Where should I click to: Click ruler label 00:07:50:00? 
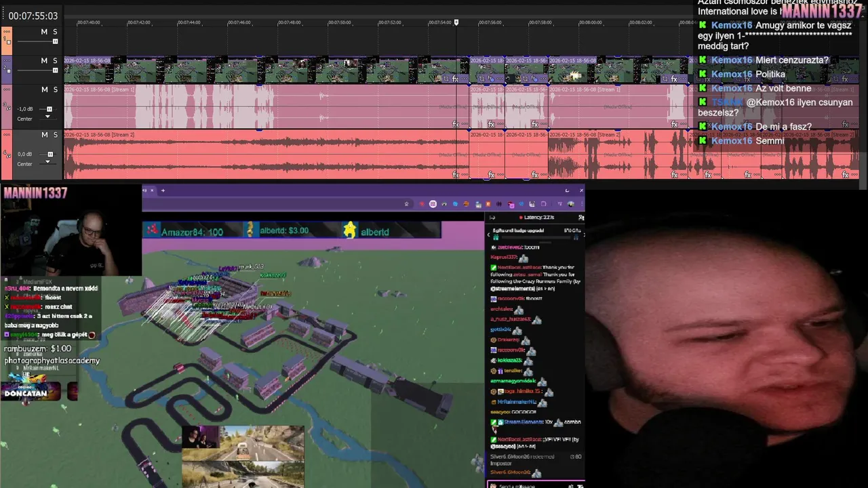pyautogui.click(x=339, y=22)
